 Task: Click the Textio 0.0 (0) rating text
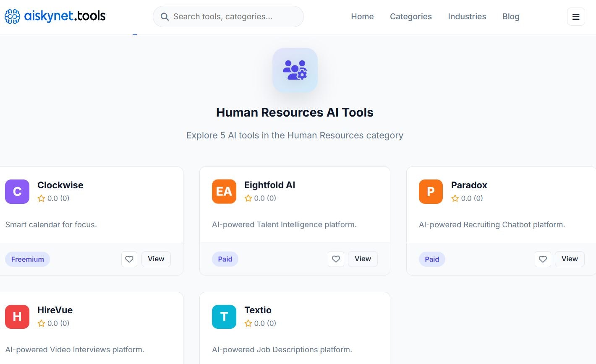(x=265, y=323)
